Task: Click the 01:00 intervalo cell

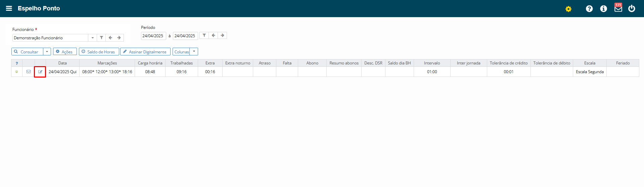Action: click(432, 72)
